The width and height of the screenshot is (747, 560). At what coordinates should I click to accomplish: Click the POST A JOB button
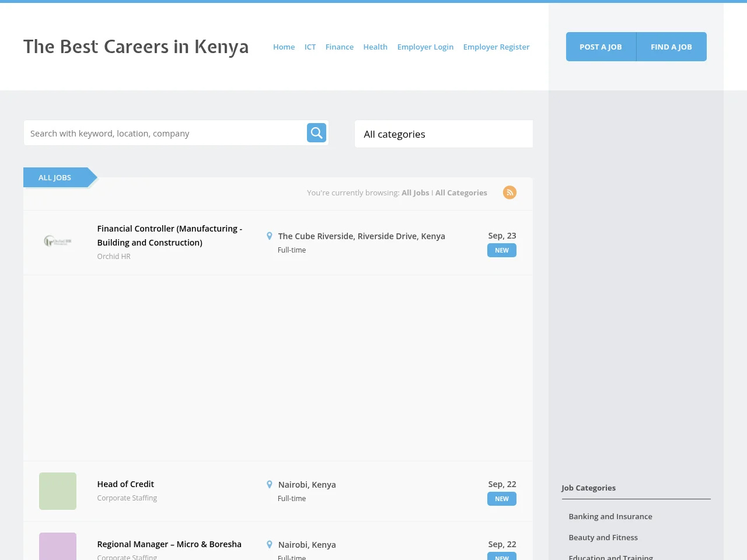point(601,47)
